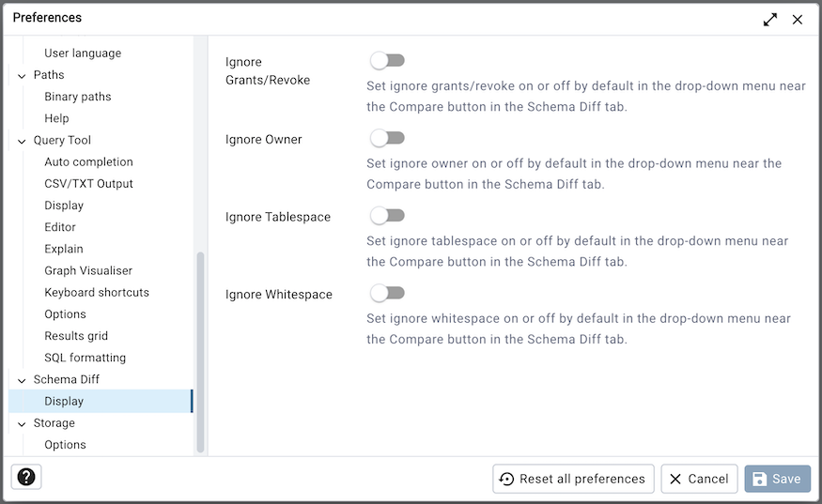Image resolution: width=822 pixels, height=504 pixels.
Task: Cancel the preferences dialog
Action: pyautogui.click(x=699, y=479)
